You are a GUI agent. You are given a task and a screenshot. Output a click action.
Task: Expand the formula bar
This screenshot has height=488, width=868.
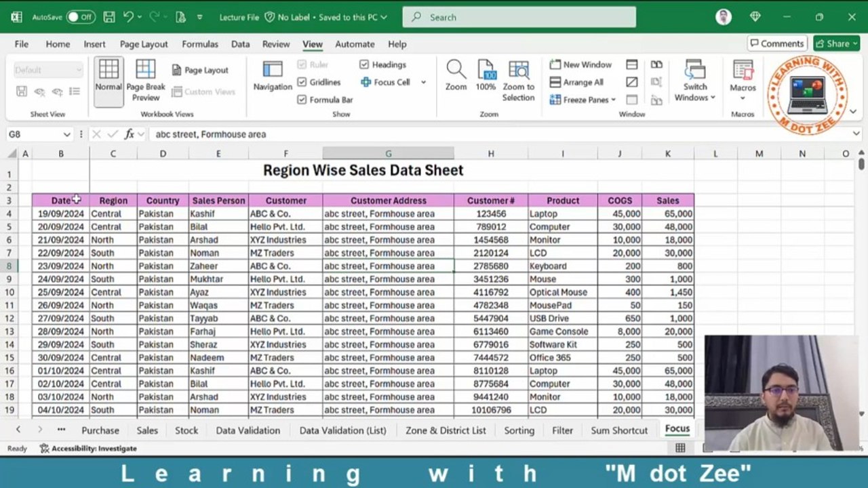tap(856, 134)
